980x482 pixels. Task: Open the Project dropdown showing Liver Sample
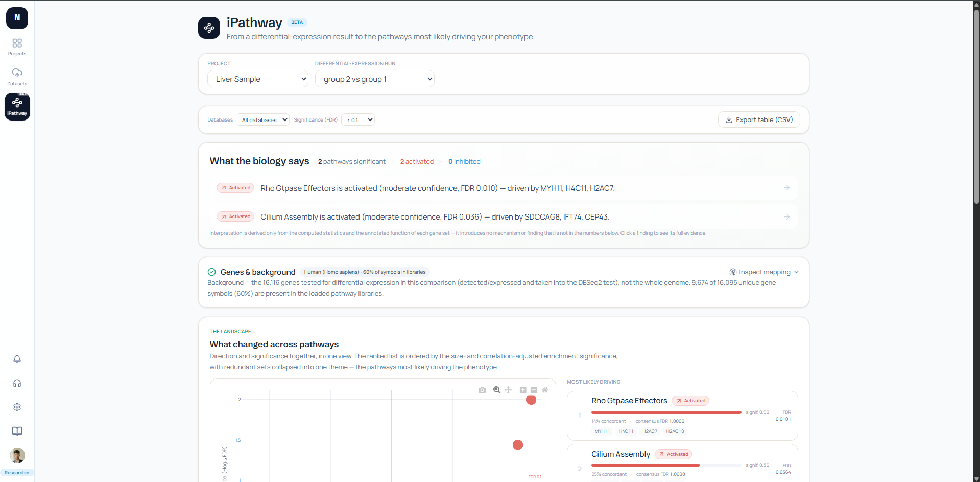[258, 79]
